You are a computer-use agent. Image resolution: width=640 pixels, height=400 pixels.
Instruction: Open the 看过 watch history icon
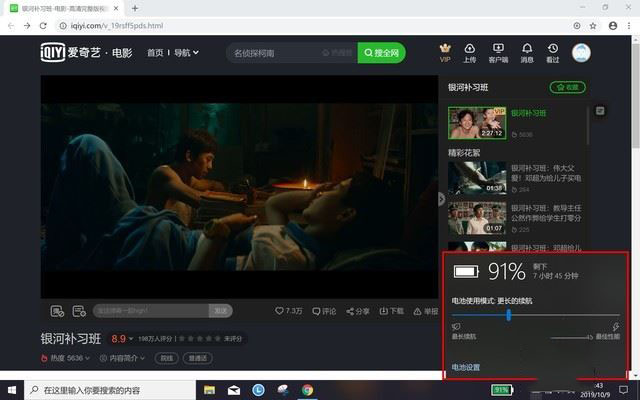pyautogui.click(x=553, y=53)
